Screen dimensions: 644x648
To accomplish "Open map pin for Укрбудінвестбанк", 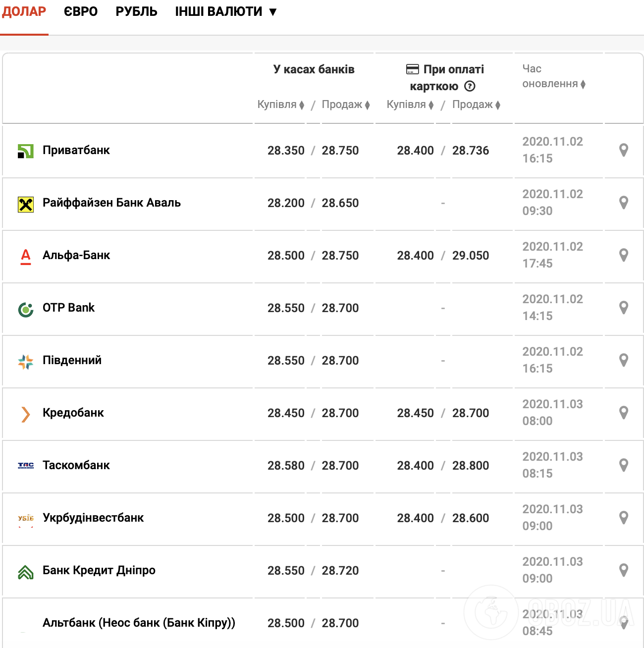I will 624,518.
